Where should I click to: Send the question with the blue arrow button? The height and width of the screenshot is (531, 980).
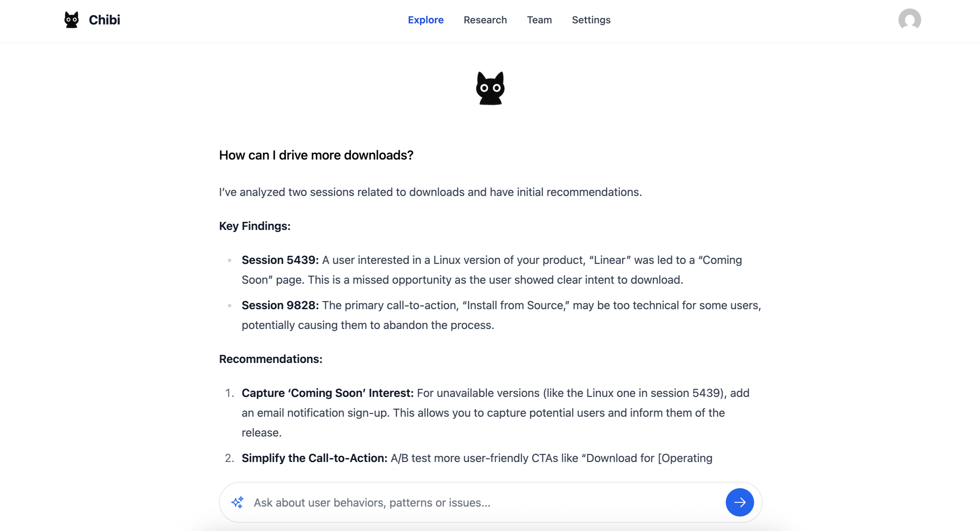click(x=740, y=502)
